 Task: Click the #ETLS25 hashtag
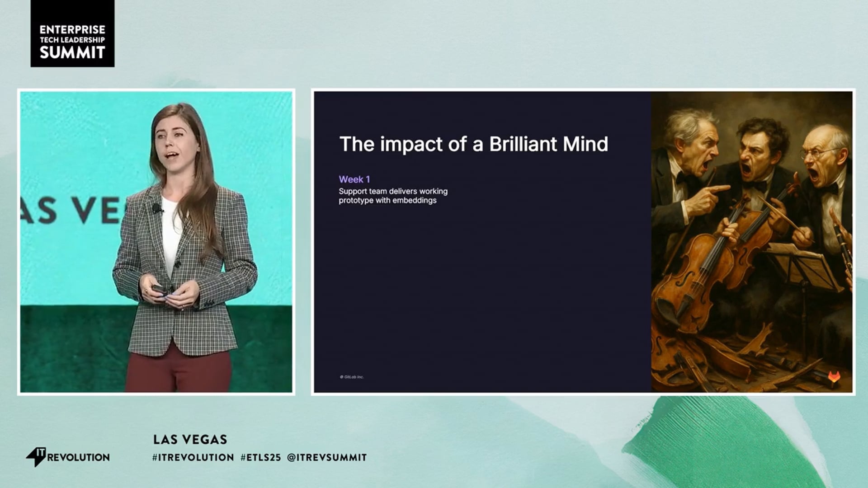point(261,457)
